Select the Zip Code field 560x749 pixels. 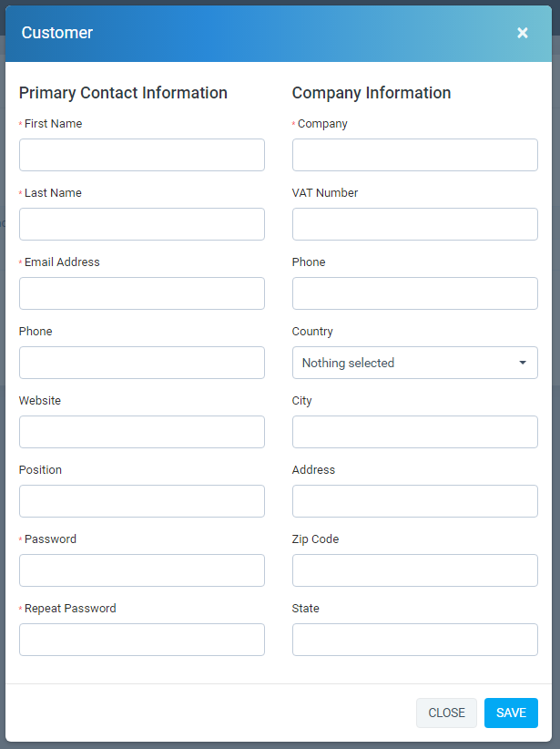(414, 570)
